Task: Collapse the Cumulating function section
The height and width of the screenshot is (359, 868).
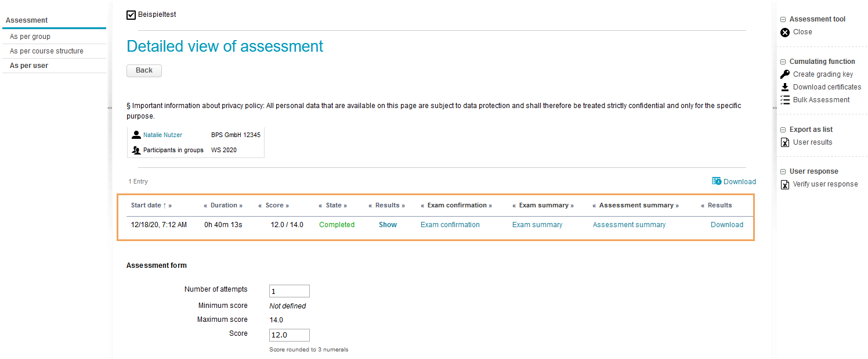Action: point(783,62)
